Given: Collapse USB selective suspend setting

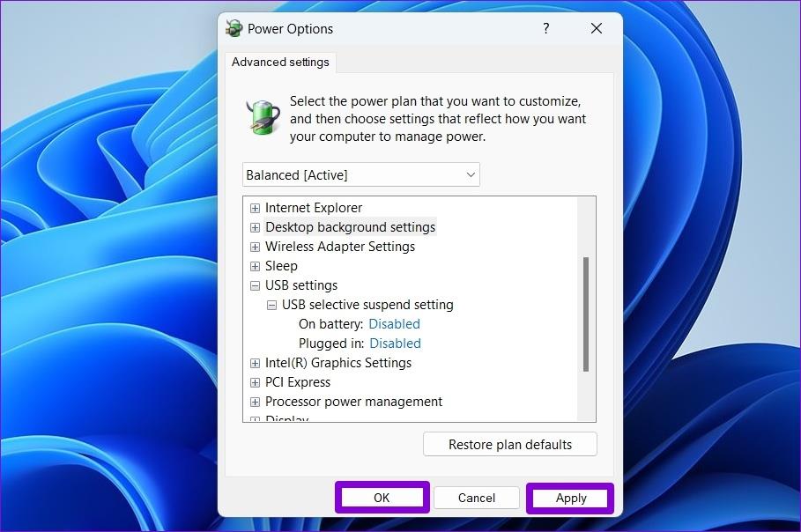Looking at the screenshot, I should tap(272, 305).
